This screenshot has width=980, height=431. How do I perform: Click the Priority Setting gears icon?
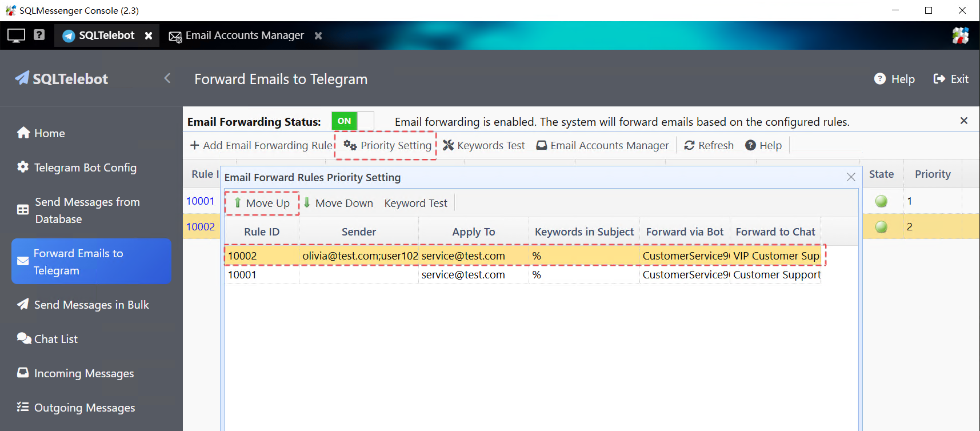(350, 146)
